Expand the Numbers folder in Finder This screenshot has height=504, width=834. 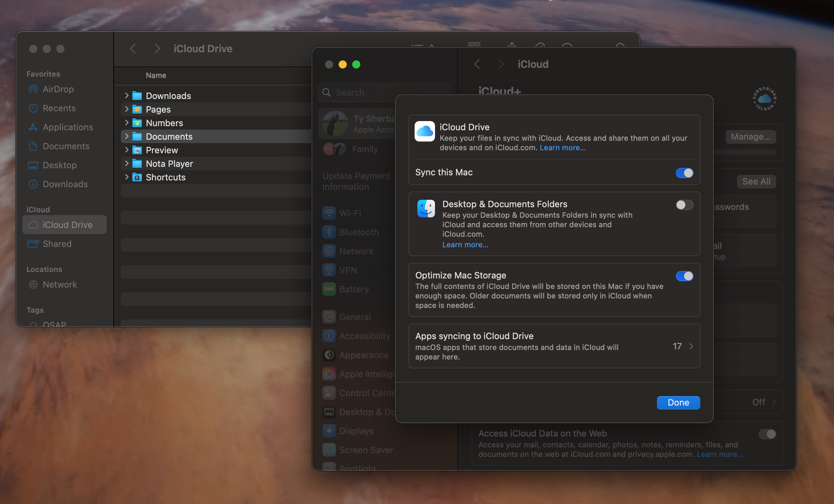(127, 123)
